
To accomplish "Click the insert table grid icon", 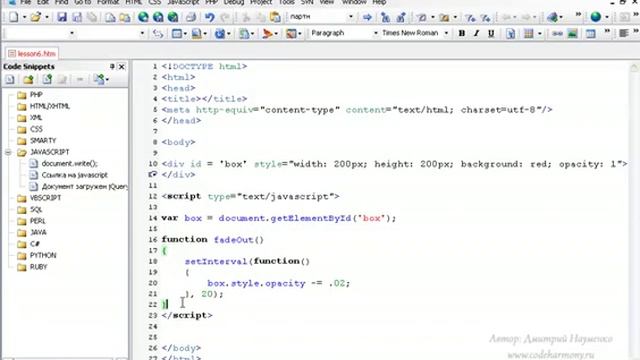I will (529, 33).
